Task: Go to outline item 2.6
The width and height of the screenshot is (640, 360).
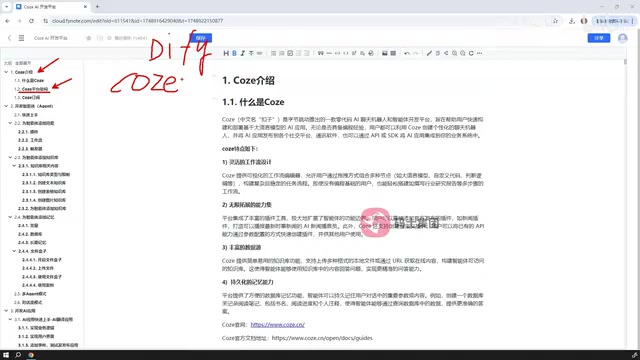Action: click(28, 302)
